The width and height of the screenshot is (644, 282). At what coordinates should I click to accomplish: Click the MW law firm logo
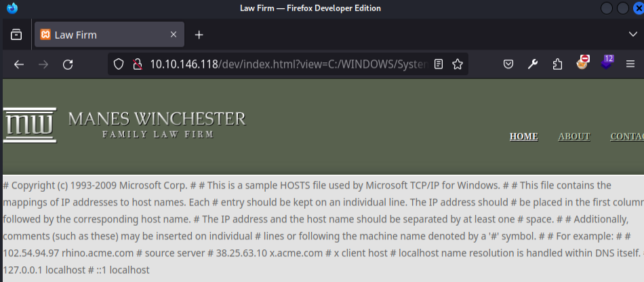coord(30,125)
